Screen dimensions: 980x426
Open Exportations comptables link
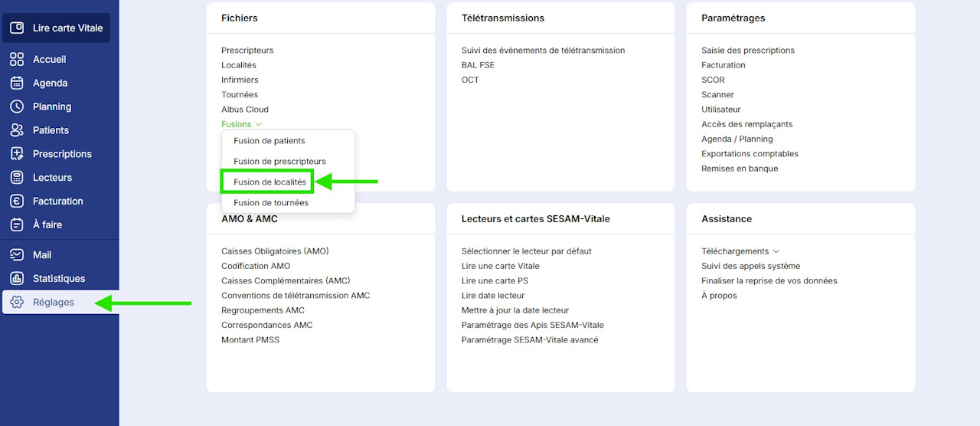click(750, 154)
